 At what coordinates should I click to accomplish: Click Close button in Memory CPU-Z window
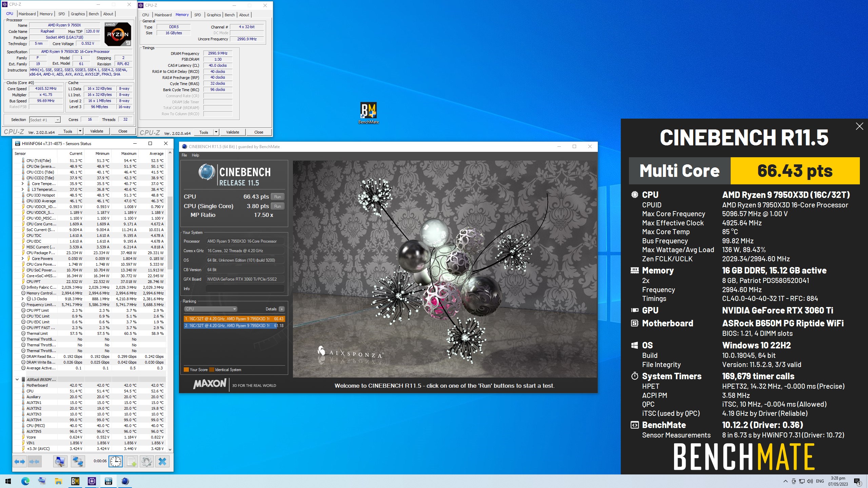[259, 132]
